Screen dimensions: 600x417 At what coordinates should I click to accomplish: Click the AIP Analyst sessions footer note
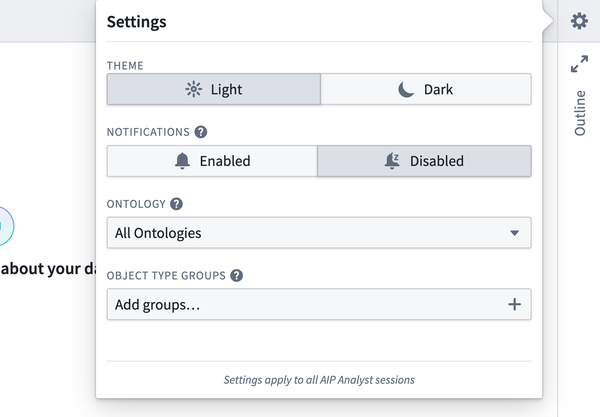click(x=319, y=379)
